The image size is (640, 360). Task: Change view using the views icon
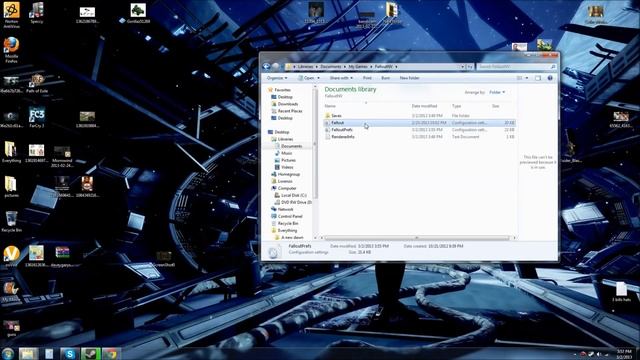click(520, 78)
